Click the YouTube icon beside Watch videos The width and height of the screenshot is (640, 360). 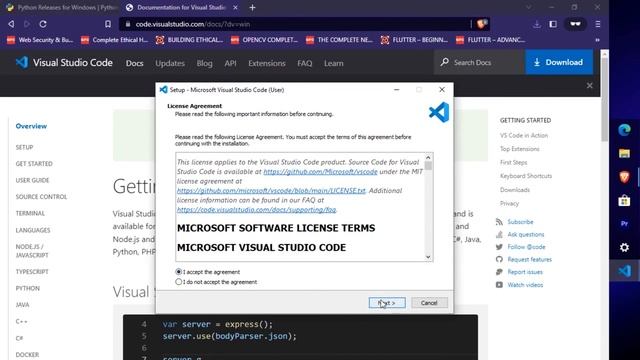point(499,285)
